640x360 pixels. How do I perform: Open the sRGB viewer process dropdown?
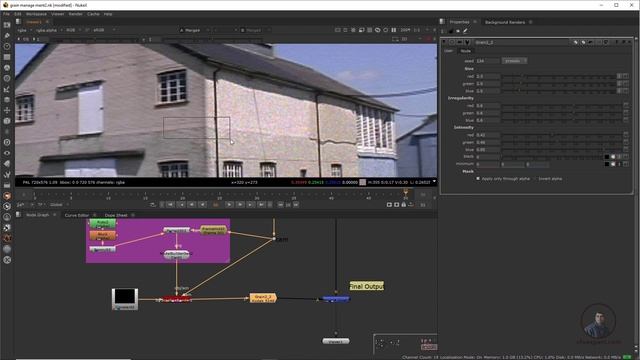coord(104,30)
